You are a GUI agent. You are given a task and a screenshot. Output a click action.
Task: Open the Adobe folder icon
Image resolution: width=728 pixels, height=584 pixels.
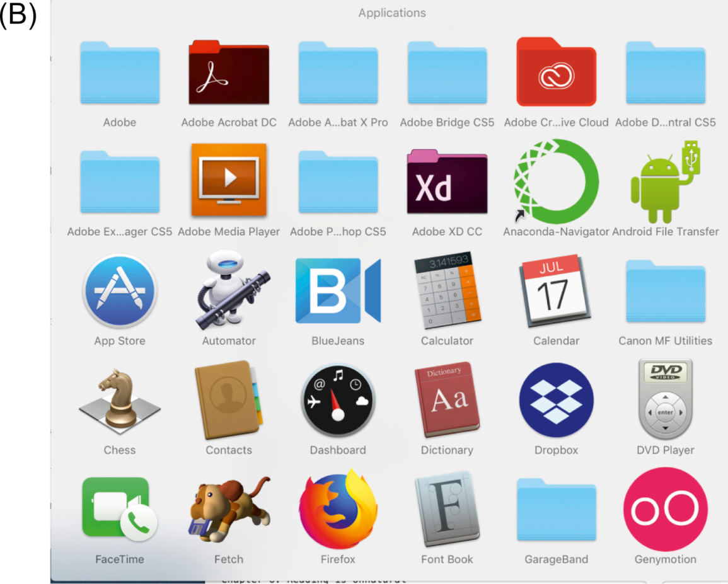coord(120,73)
